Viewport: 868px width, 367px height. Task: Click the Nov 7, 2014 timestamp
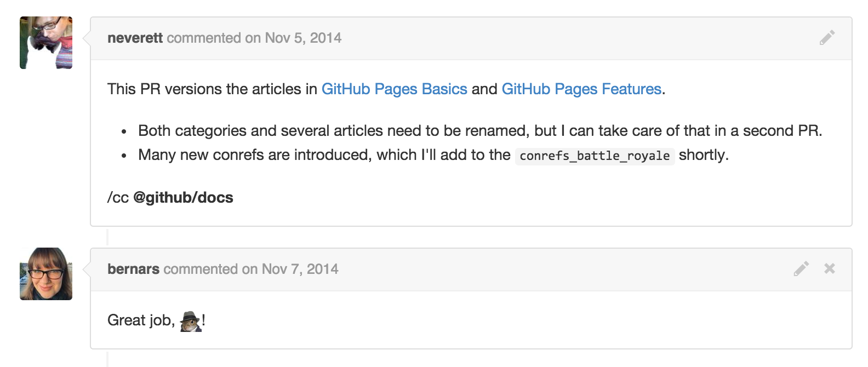click(300, 269)
